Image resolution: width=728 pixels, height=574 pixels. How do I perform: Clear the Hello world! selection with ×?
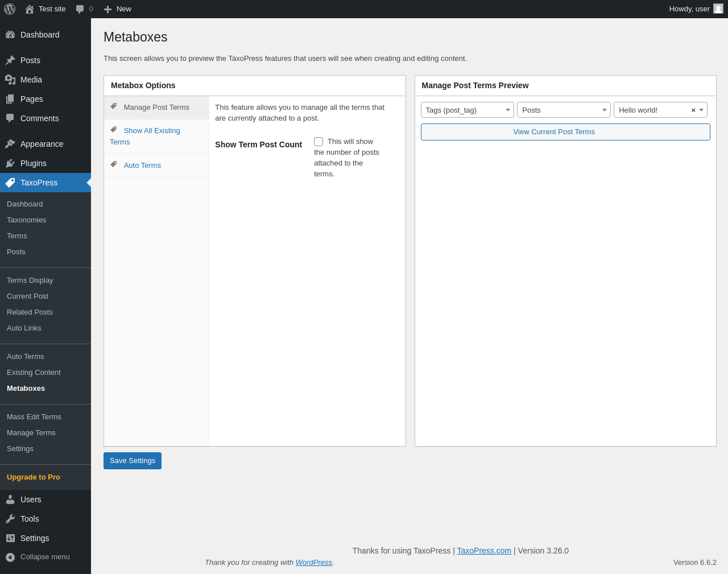point(693,110)
